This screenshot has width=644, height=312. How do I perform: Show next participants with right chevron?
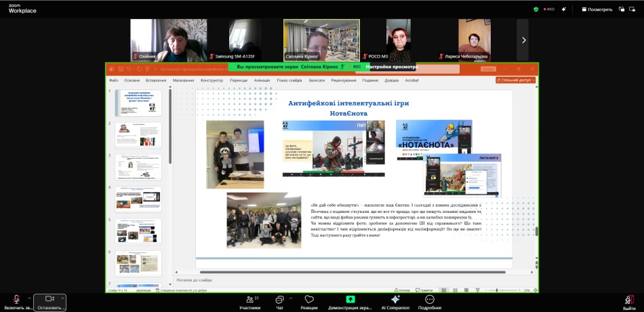click(x=523, y=40)
